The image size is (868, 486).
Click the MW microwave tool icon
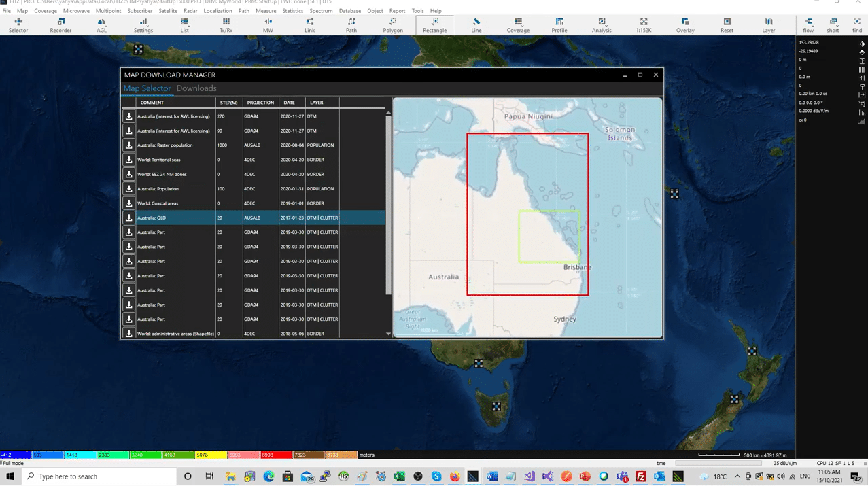tap(268, 26)
